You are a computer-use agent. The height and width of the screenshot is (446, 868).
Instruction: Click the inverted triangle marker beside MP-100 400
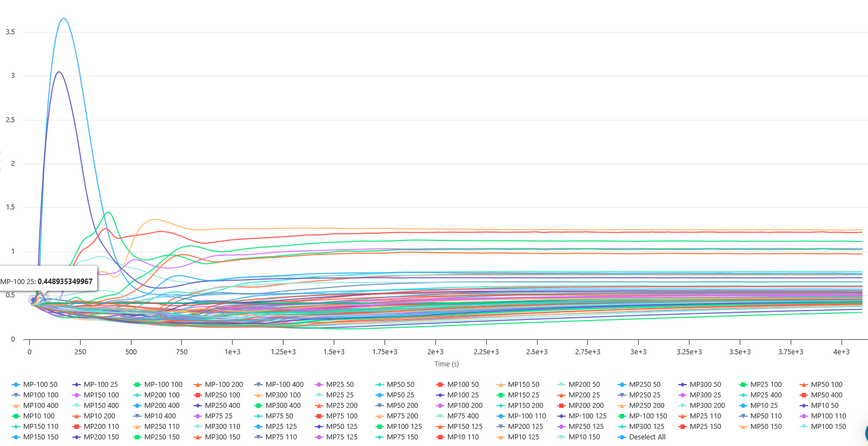(x=258, y=385)
